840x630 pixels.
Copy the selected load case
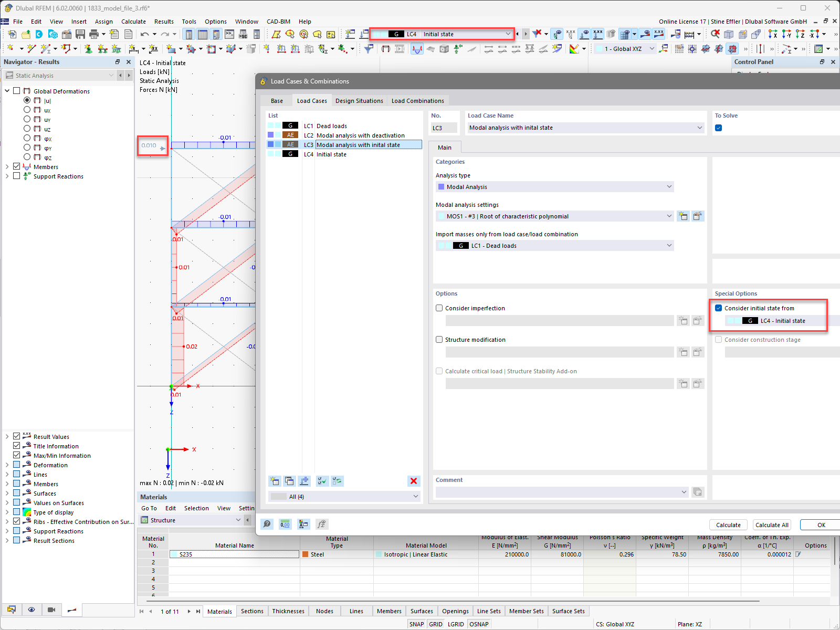289,481
